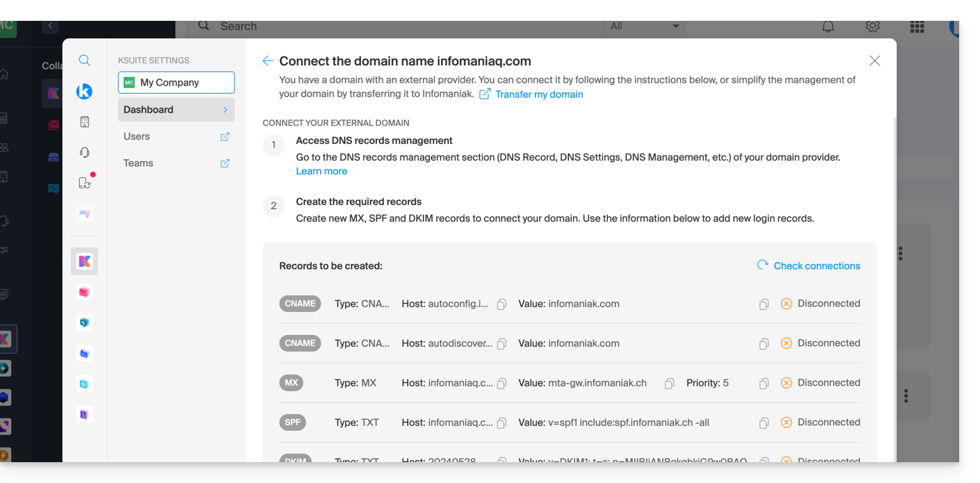Copy the SPF record host
Viewport: 980px width, 483px height.
501,423
